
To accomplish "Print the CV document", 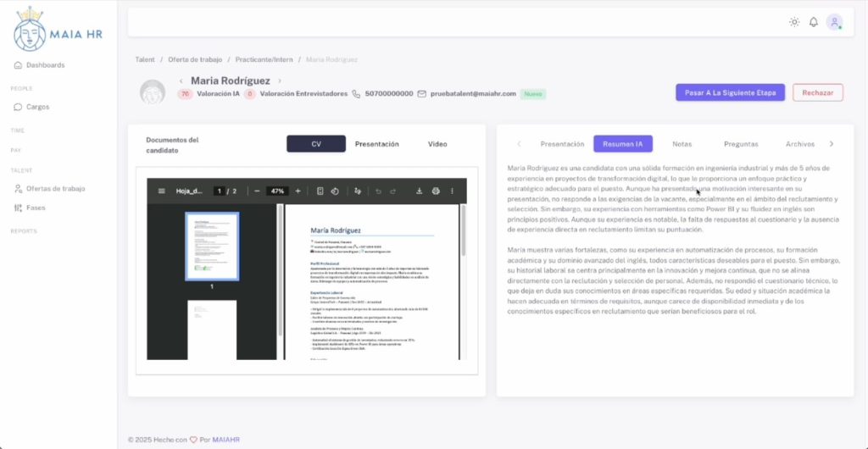I will point(436,191).
